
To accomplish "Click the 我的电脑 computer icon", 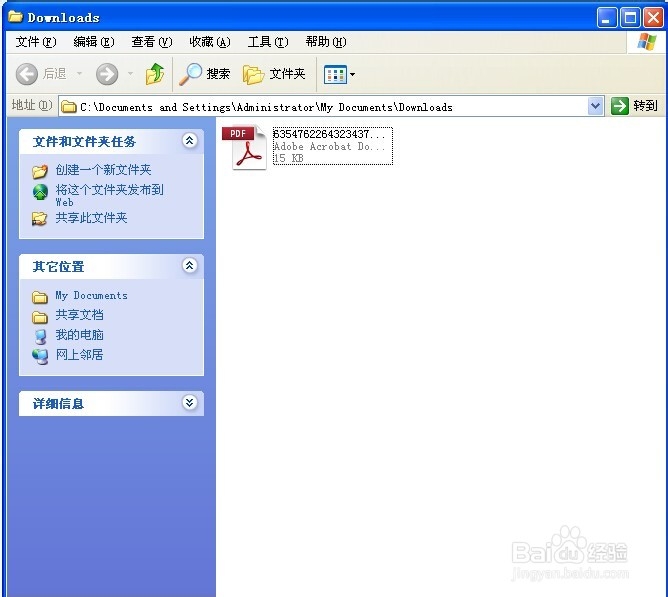I will tap(40, 337).
